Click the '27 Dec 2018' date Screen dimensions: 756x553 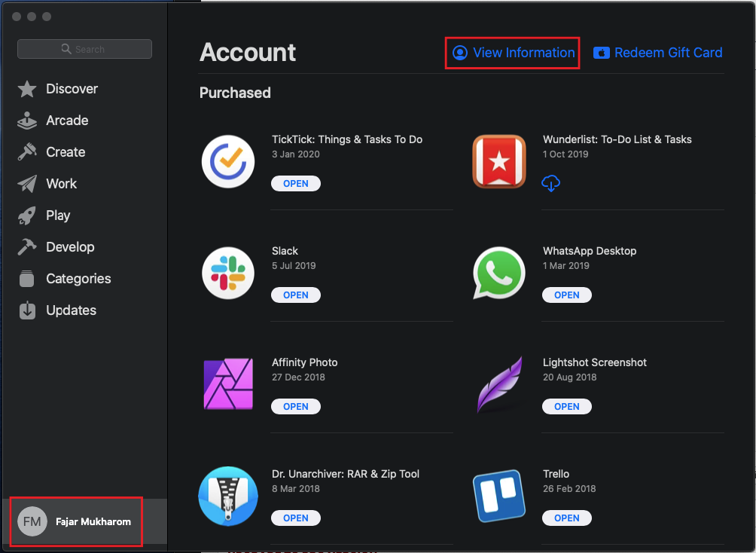pos(298,377)
